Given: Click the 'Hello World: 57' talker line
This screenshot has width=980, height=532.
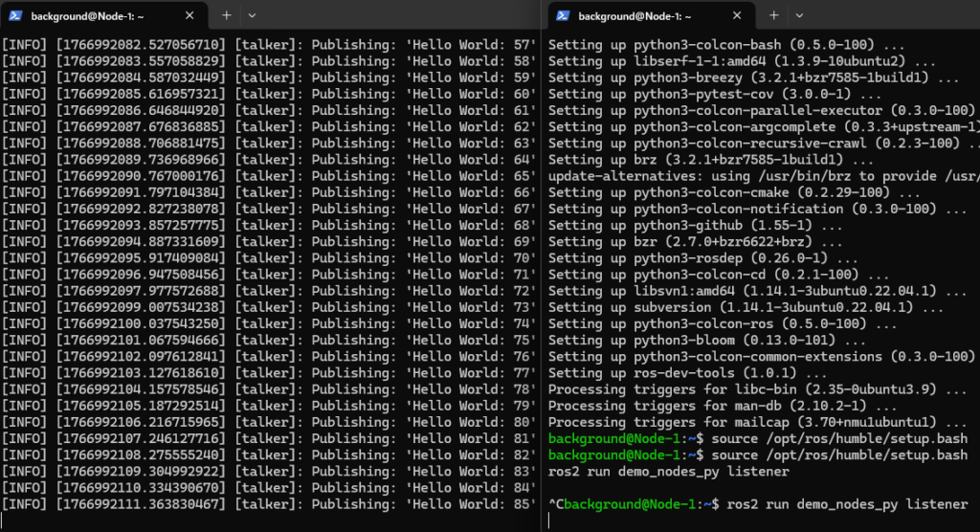Looking at the screenshot, I should pos(270,45).
